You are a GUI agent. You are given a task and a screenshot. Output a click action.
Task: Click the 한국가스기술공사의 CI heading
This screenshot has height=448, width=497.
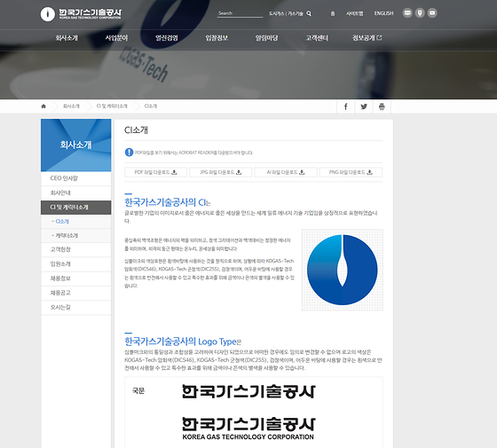pos(168,202)
